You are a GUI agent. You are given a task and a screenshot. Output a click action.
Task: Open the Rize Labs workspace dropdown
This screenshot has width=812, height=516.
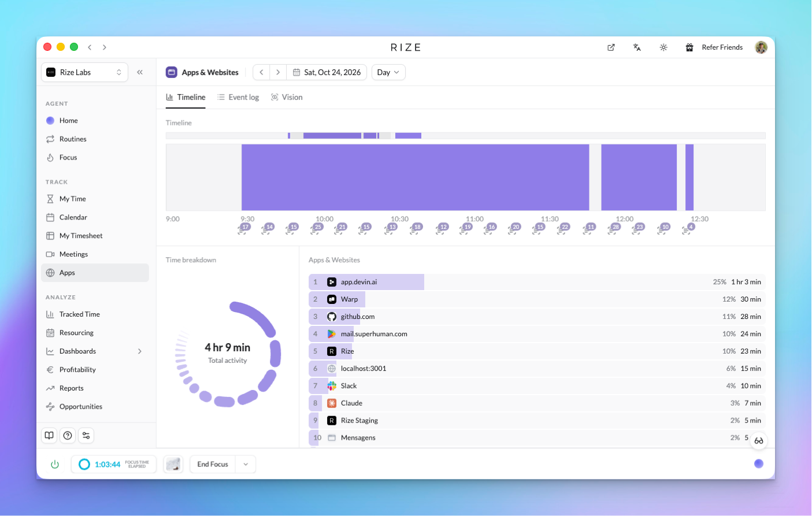point(84,72)
